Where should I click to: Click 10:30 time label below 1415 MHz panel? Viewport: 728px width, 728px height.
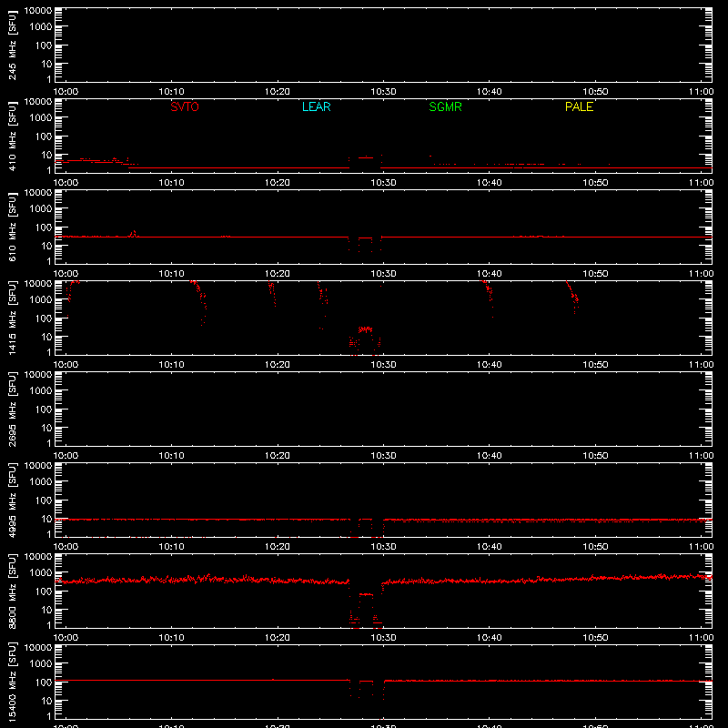point(383,365)
